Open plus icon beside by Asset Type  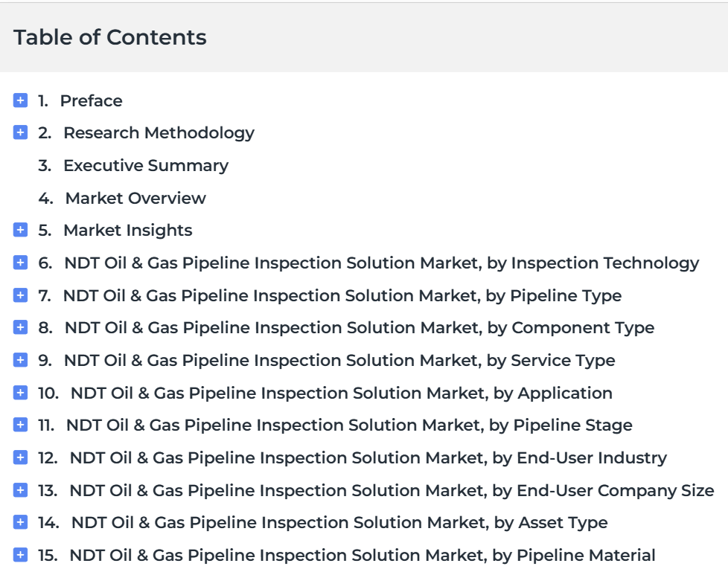20,522
